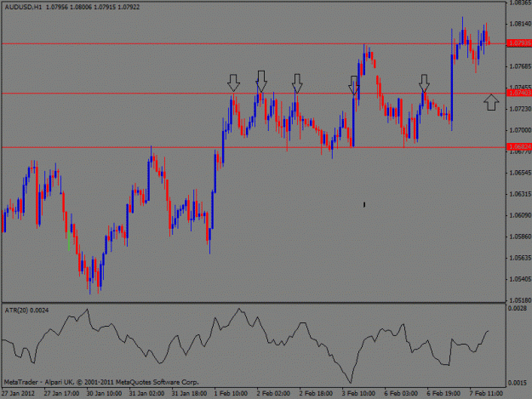Screen dimensions: 532x399
Task: Click the 30 Jan 10:00 time label
Action: pos(104,394)
